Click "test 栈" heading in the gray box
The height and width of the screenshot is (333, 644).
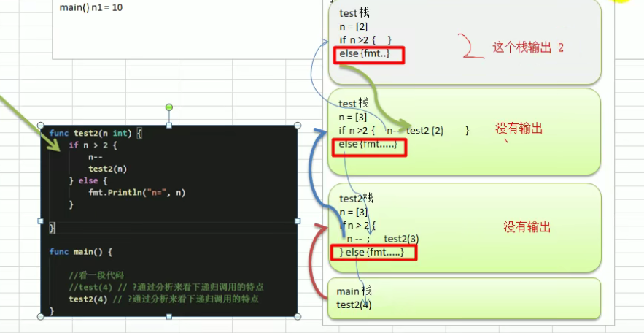pos(354,12)
